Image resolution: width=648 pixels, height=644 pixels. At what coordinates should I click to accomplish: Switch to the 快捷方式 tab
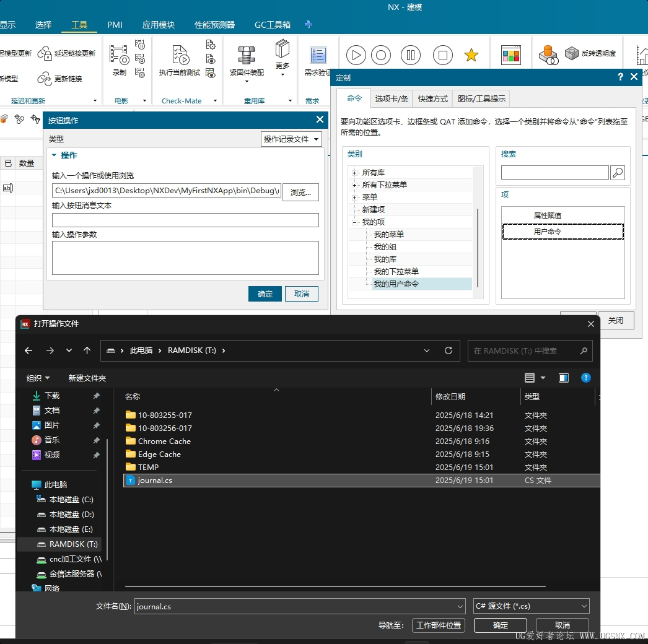(x=432, y=98)
